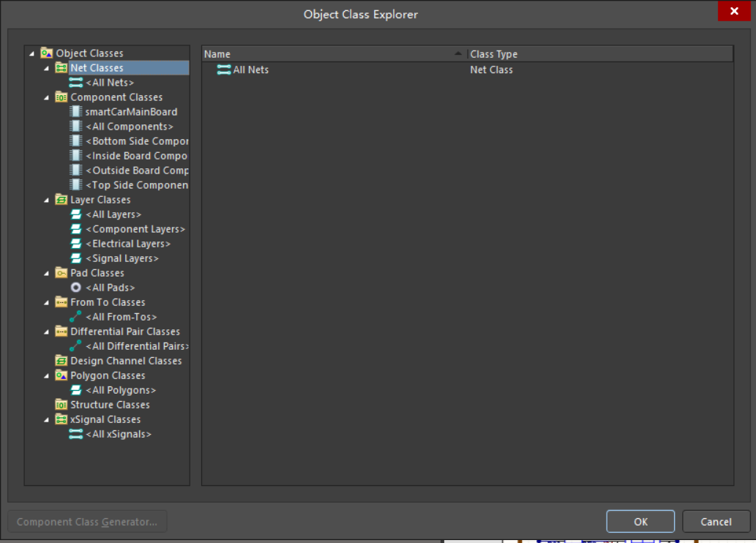Click the <Outside Board Components> chip icon
The width and height of the screenshot is (756, 543).
pyautogui.click(x=75, y=171)
